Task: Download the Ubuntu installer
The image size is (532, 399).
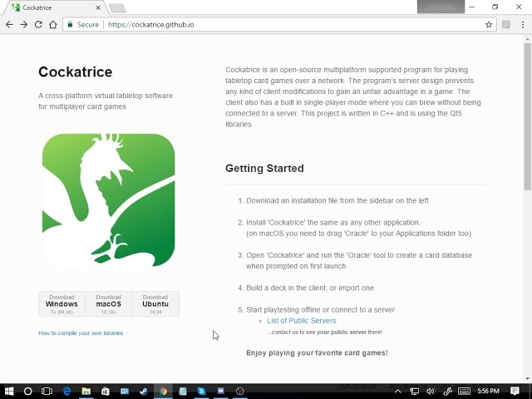Action: pyautogui.click(x=155, y=304)
